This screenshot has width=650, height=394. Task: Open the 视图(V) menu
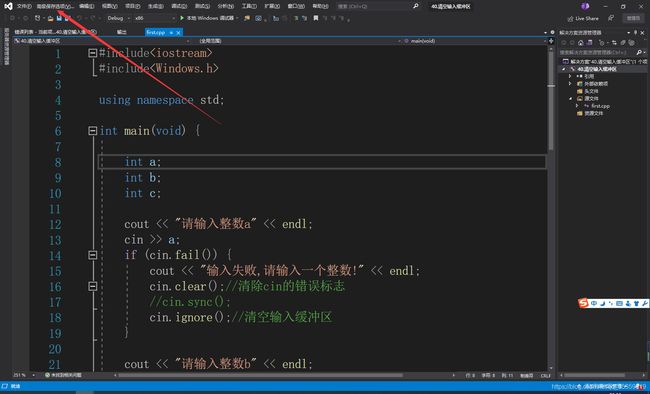pos(110,6)
